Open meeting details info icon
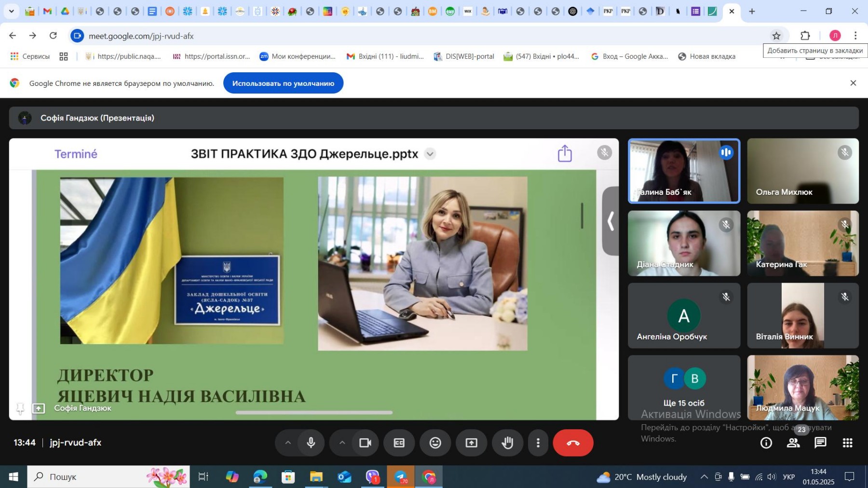Viewport: 868px width, 488px height. click(766, 443)
